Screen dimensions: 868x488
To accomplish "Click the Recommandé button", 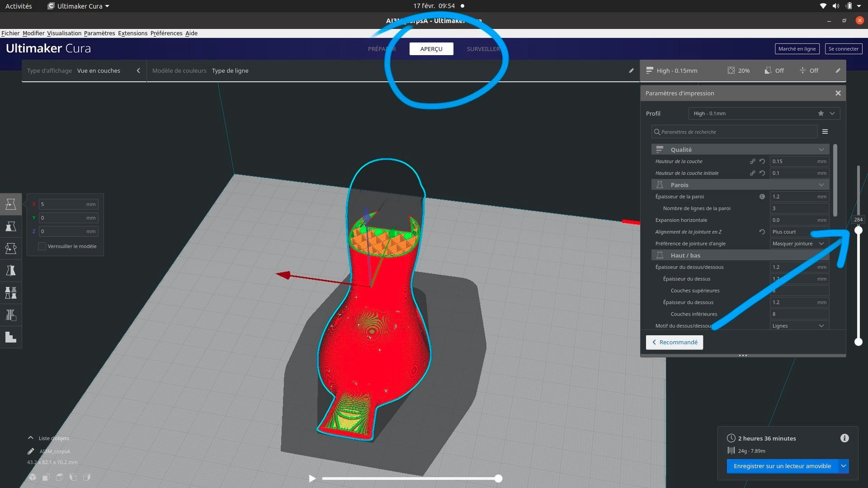I will pos(674,343).
